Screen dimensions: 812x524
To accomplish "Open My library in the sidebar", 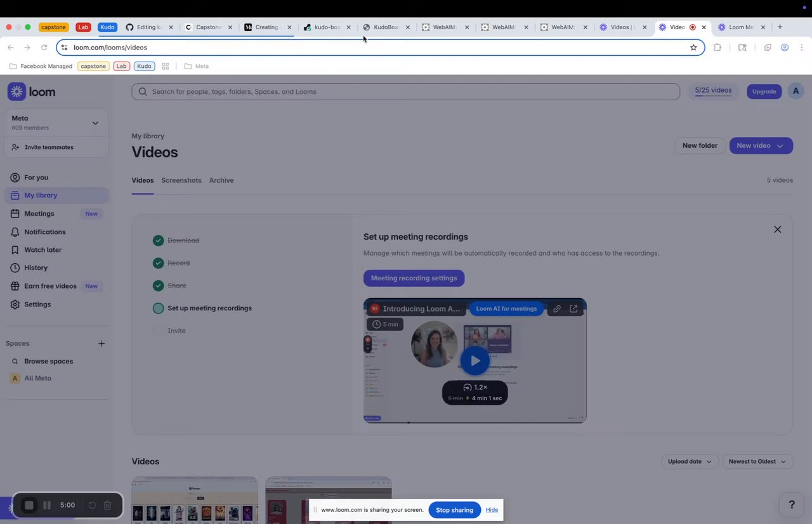I will [57, 195].
